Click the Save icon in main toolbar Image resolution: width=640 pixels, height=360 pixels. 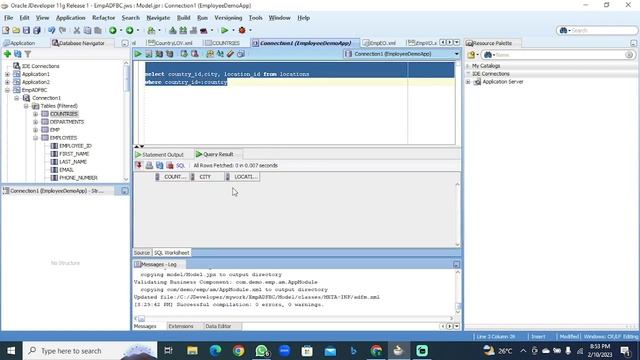[x=26, y=30]
